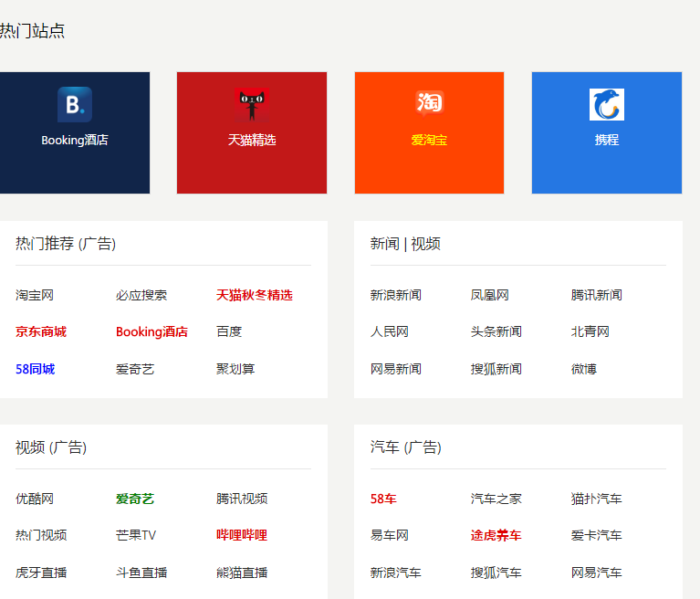
Task: Open 网易新闻 link
Action: pos(396,370)
